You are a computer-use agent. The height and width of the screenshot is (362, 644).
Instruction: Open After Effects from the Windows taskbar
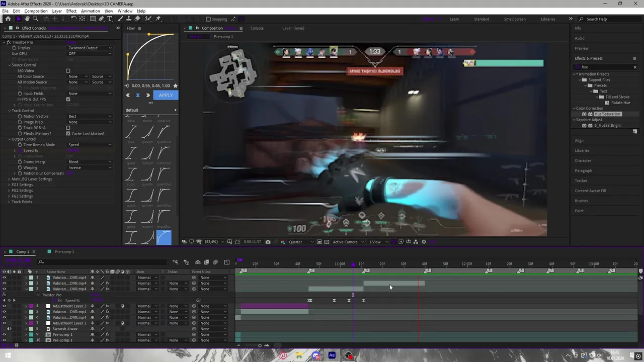pos(332,355)
